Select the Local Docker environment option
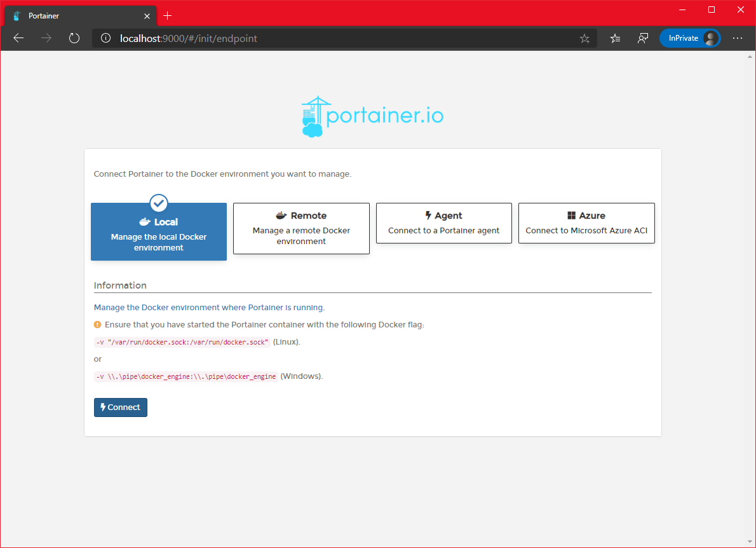 [x=159, y=232]
